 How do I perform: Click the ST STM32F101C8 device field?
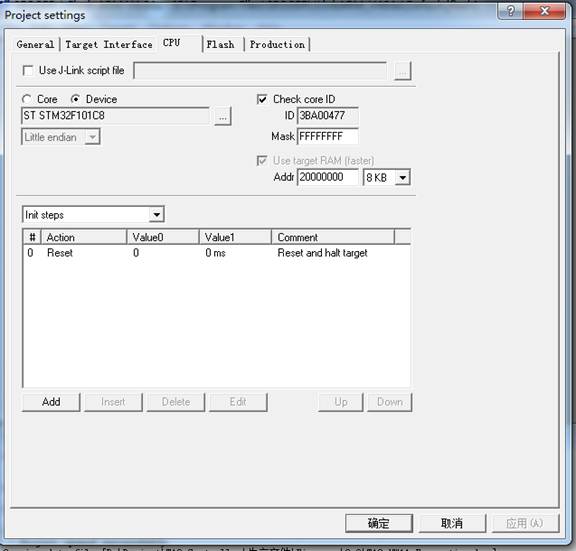(x=115, y=116)
